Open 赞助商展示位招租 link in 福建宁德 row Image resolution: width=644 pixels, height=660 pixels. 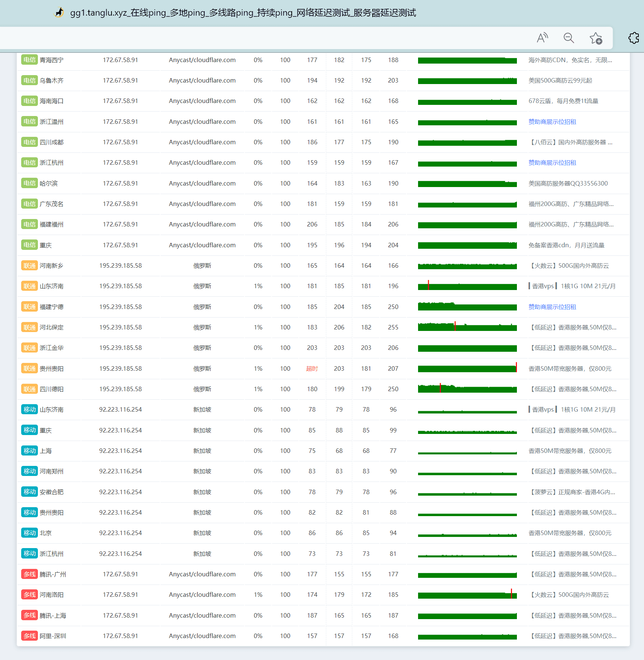(552, 307)
